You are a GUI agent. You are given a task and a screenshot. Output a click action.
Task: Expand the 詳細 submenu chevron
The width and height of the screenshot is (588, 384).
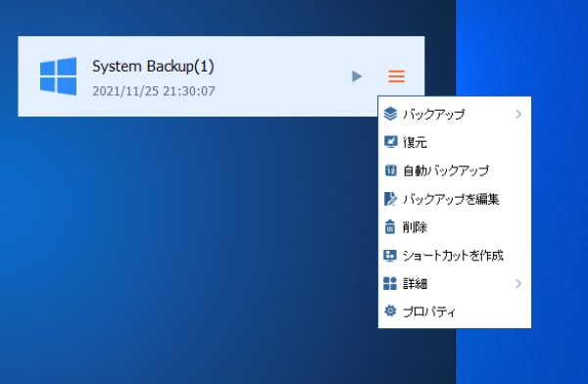click(x=518, y=283)
